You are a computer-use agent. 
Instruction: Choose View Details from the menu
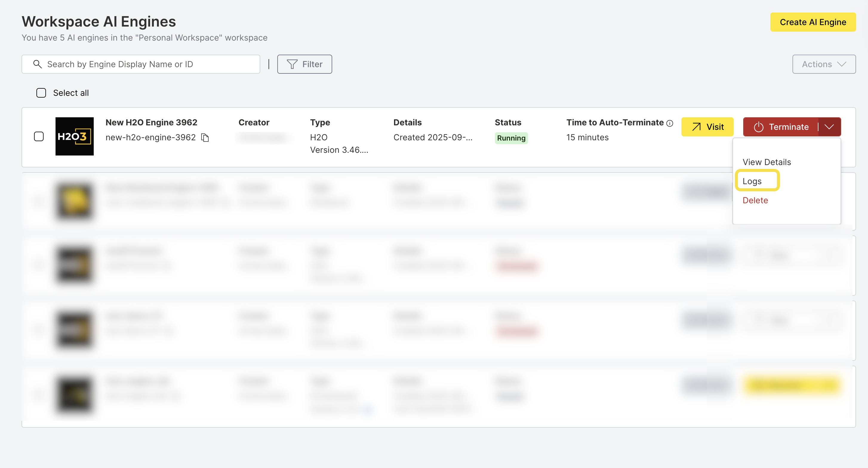click(767, 162)
